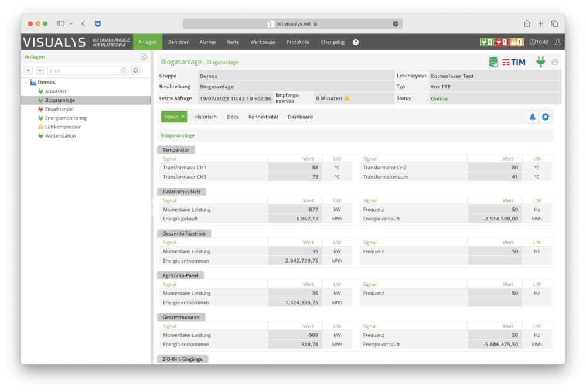This screenshot has width=586, height=392.
Task: Refresh the Anlagen tree list
Action: [135, 70]
